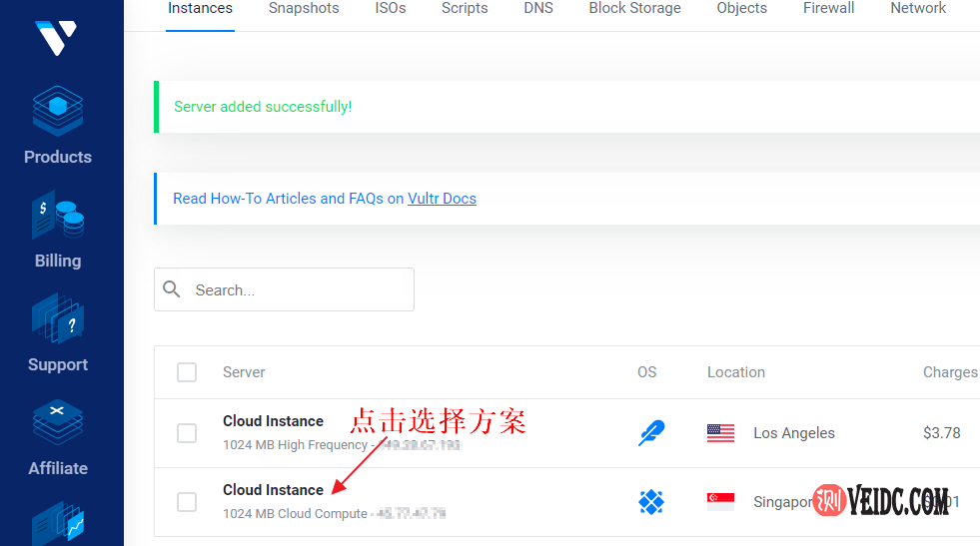This screenshot has width=980, height=546.
Task: Click the Los Angeles location text
Action: pos(794,433)
